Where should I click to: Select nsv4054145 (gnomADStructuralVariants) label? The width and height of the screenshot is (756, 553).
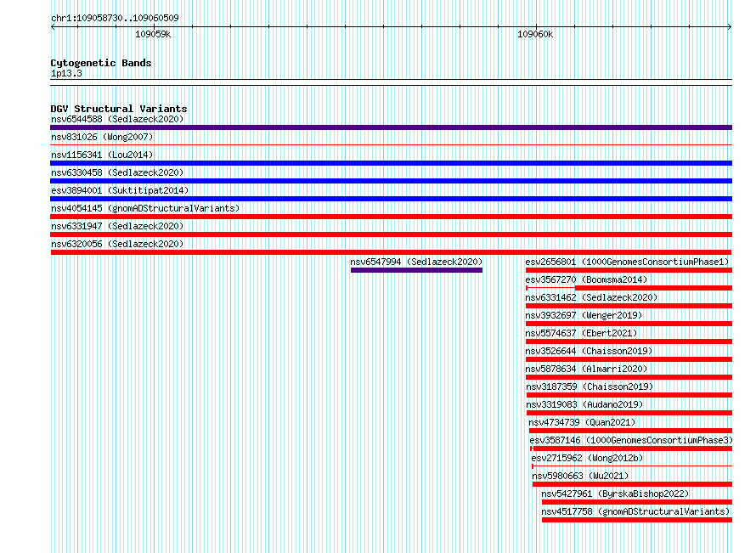(145, 208)
